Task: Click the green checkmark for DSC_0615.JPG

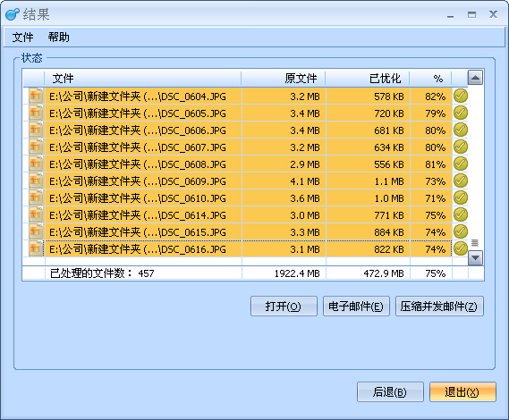Action: pyautogui.click(x=461, y=231)
